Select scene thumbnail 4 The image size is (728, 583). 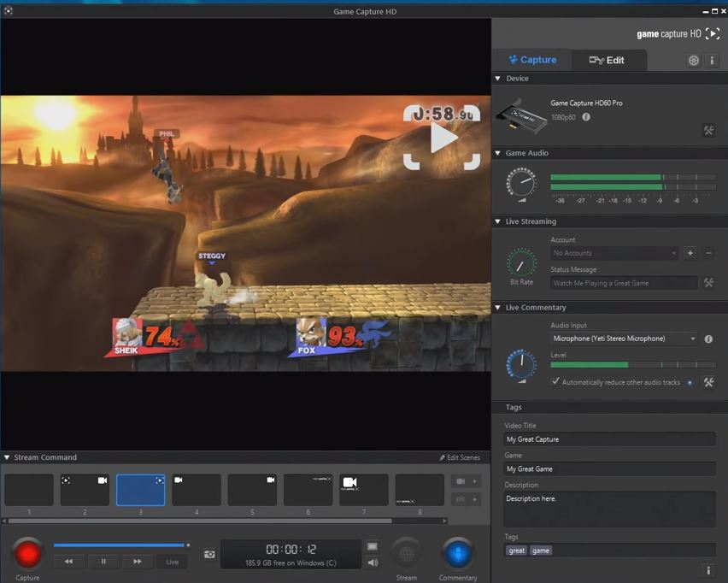[197, 490]
